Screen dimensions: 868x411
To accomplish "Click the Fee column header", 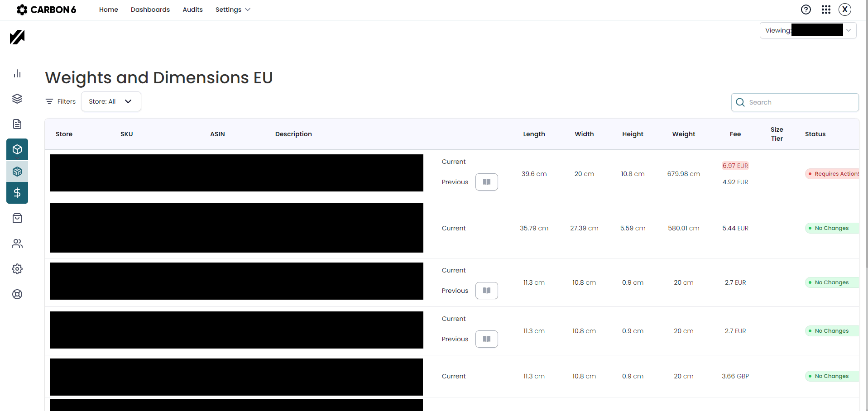I will click(735, 134).
